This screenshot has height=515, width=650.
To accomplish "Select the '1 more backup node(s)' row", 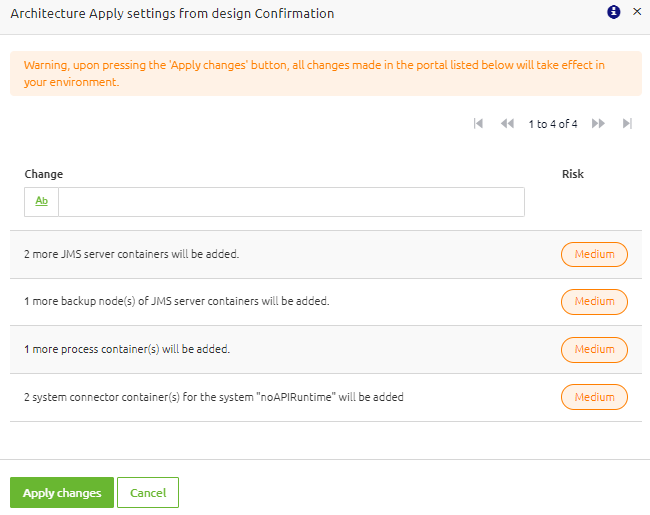I will (326, 301).
